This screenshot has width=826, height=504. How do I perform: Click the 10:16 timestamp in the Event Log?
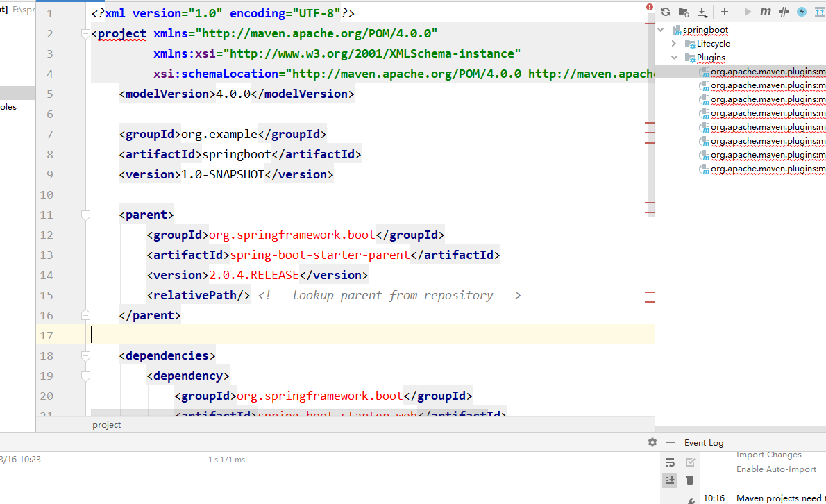714,498
